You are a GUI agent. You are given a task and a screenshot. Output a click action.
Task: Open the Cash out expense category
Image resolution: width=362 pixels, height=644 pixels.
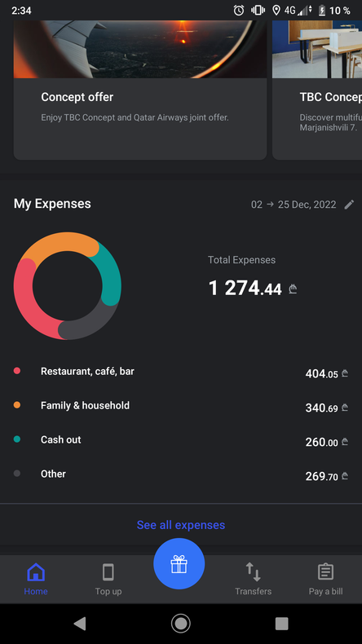pyautogui.click(x=181, y=440)
